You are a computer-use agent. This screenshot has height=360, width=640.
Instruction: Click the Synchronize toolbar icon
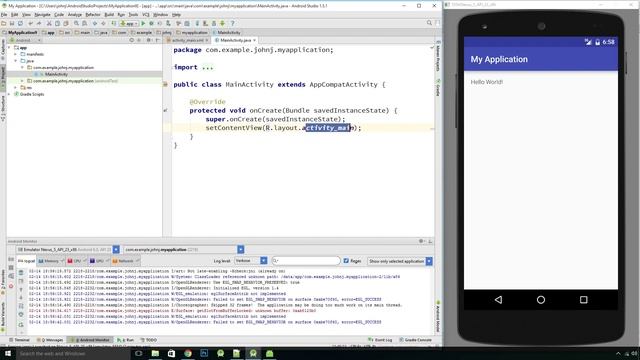point(20,24)
